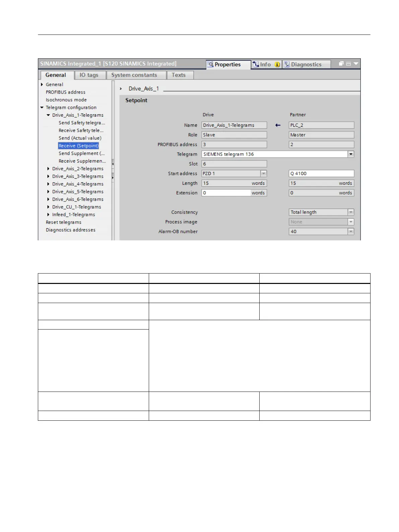The height and width of the screenshot is (532, 399).
Task: Select Send (Actual value) entry
Action: coord(80,138)
